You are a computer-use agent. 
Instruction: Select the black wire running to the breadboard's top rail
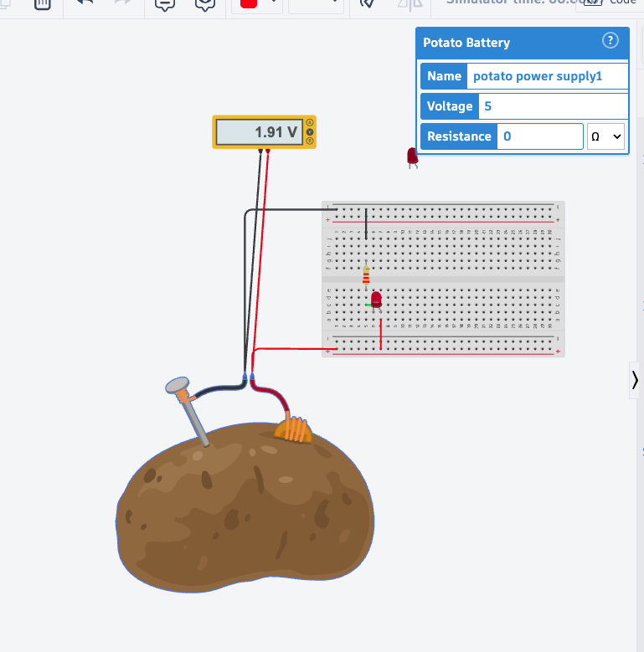291,210
